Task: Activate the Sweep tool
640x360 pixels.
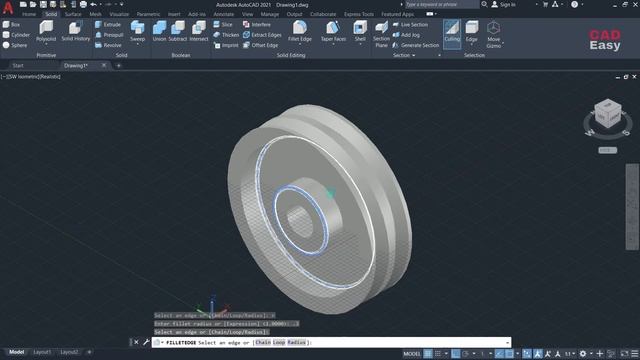Action: (138, 31)
